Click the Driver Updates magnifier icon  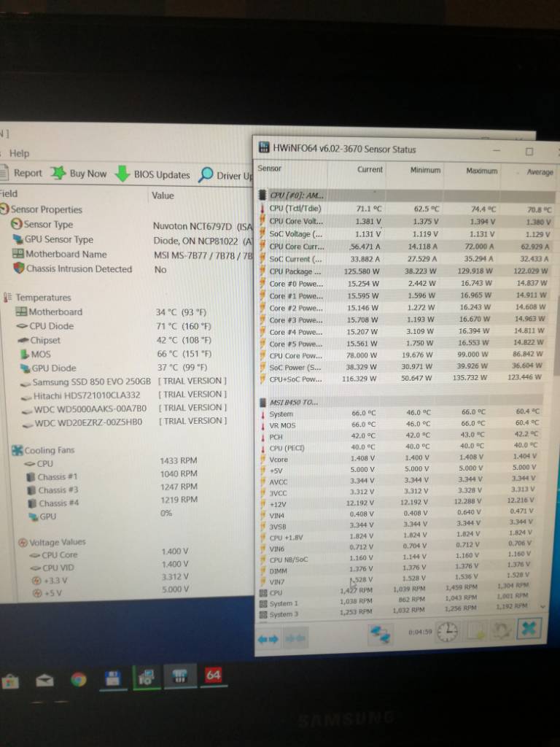click(x=206, y=175)
